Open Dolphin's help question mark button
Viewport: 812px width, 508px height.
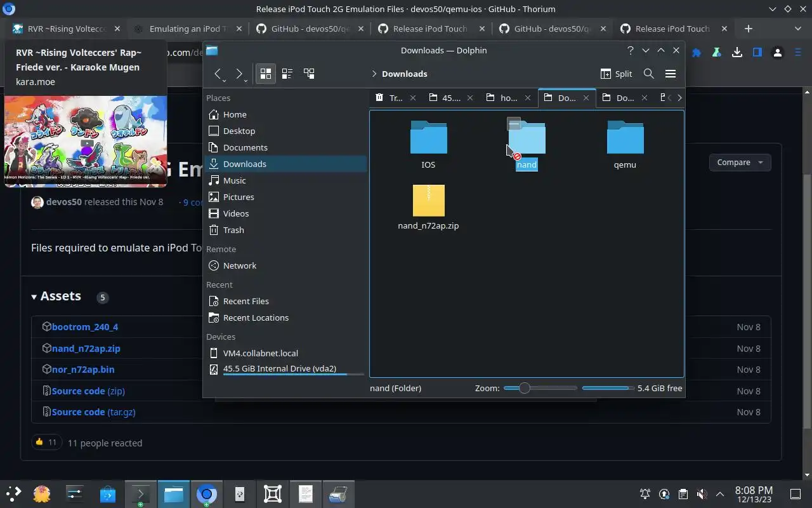[630, 50]
